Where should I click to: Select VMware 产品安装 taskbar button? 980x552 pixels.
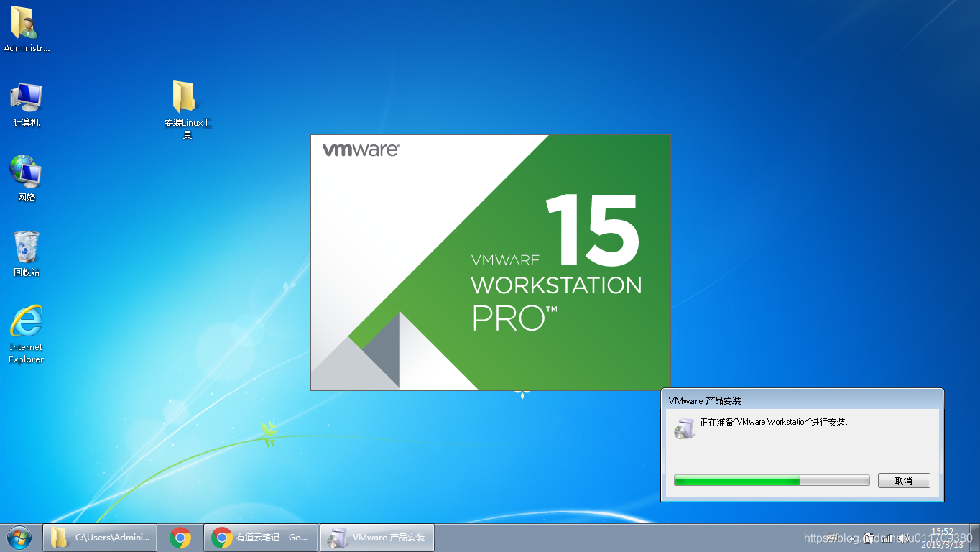click(376, 538)
